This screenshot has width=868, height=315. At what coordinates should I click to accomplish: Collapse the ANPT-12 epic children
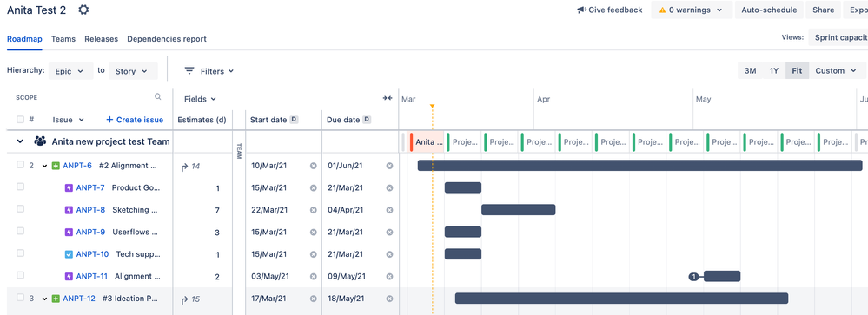click(x=45, y=299)
